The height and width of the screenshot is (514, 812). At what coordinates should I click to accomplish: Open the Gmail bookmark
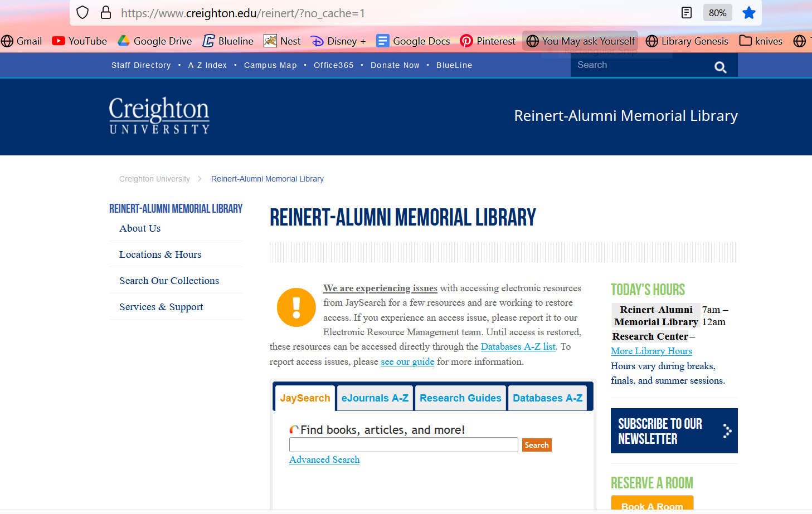22,41
